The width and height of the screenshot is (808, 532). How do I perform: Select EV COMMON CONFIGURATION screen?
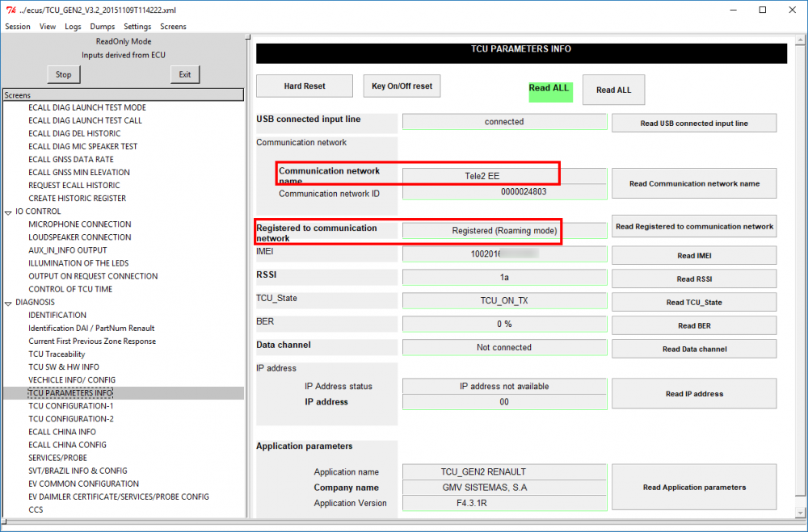click(83, 484)
